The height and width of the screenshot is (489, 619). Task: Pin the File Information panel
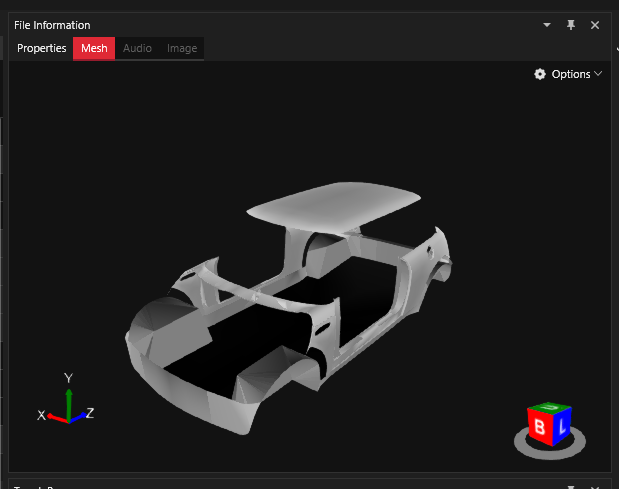(x=571, y=25)
